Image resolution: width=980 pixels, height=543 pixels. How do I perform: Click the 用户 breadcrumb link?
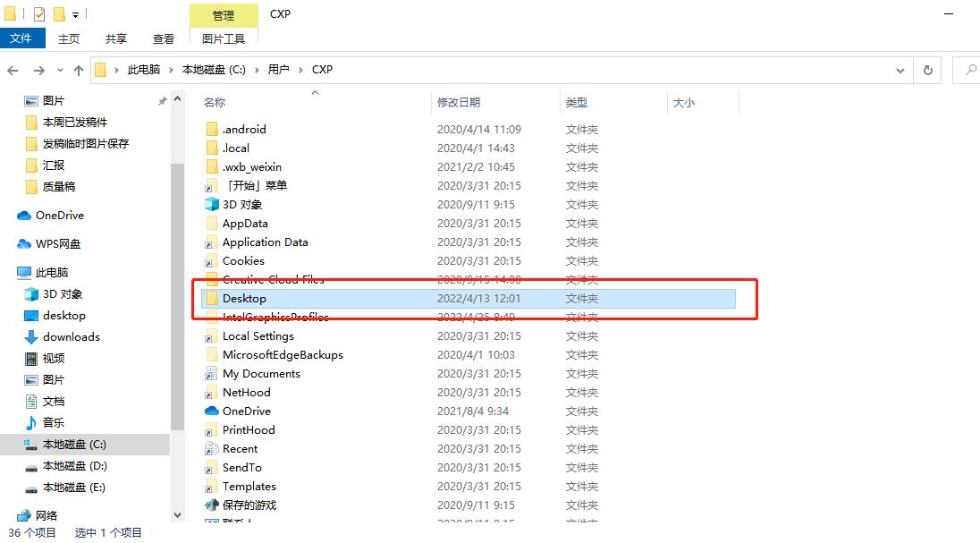tap(280, 70)
